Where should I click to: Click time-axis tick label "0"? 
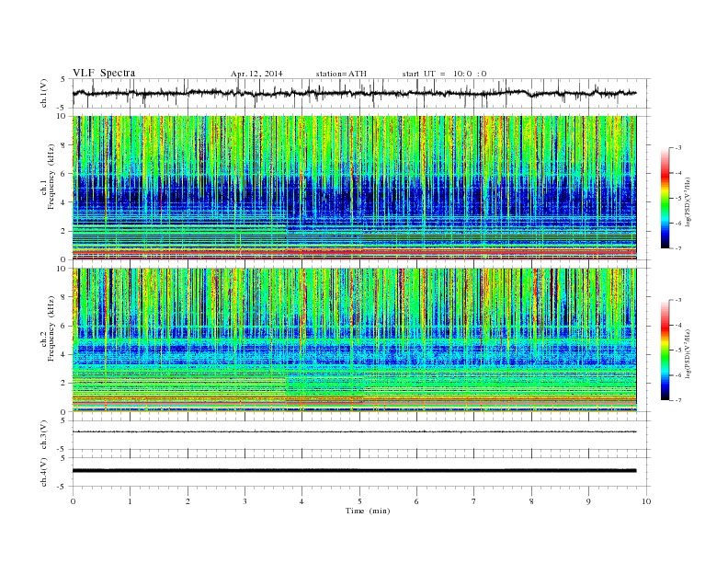click(73, 501)
